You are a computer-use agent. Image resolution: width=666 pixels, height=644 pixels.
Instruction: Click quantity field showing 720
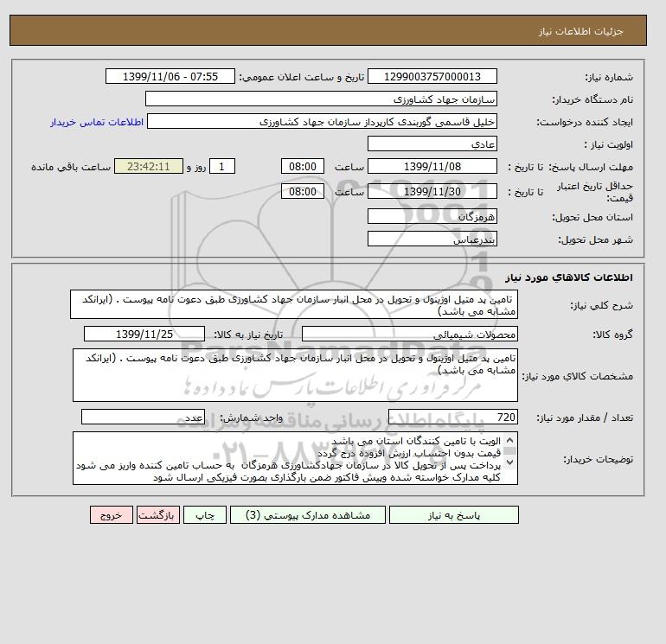(x=452, y=418)
